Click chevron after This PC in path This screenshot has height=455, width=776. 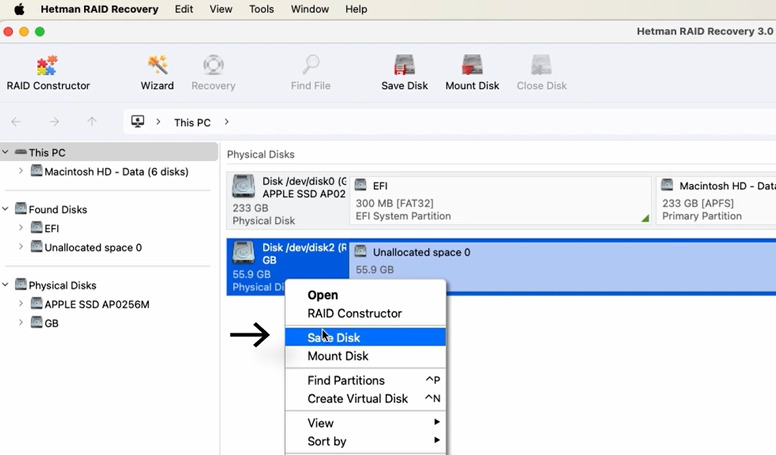tap(227, 122)
